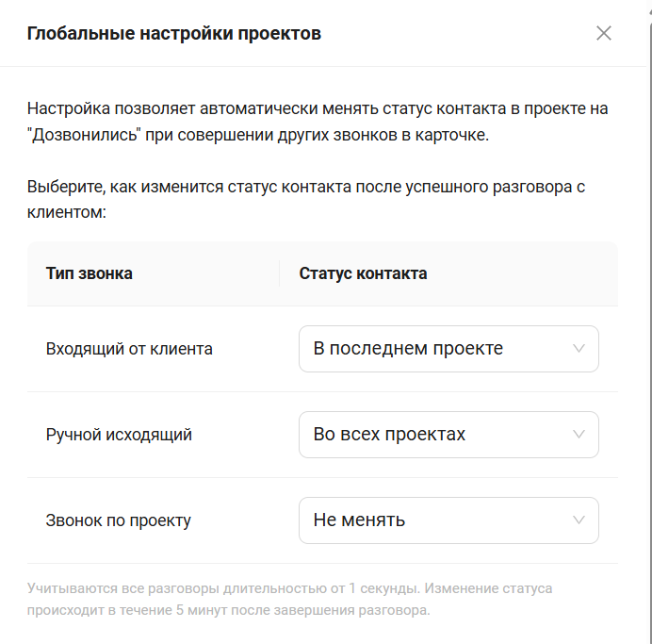This screenshot has height=644, width=652.
Task: Click the chevron arrow in Входящий от клиента row
Action: pos(579,349)
